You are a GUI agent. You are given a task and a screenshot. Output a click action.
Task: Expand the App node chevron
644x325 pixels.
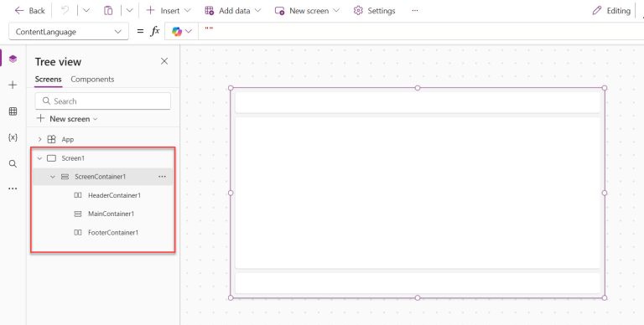pos(40,140)
